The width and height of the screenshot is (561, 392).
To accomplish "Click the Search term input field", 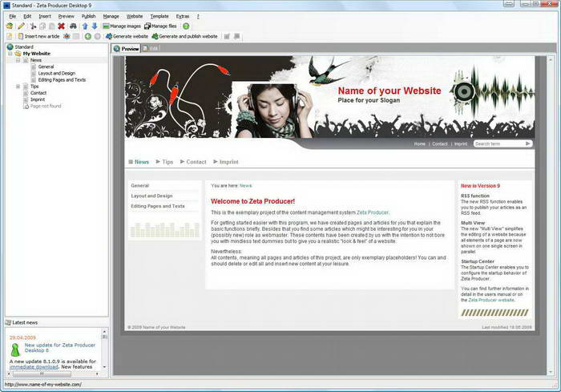I will 498,144.
